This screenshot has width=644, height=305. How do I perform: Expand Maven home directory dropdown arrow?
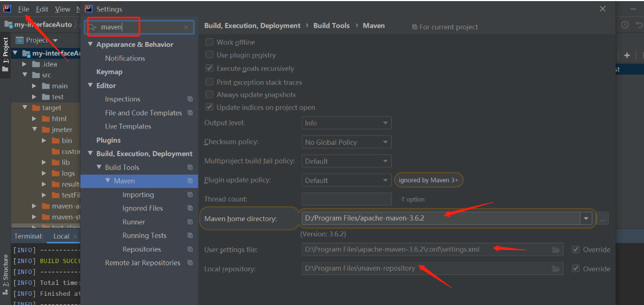click(x=586, y=218)
